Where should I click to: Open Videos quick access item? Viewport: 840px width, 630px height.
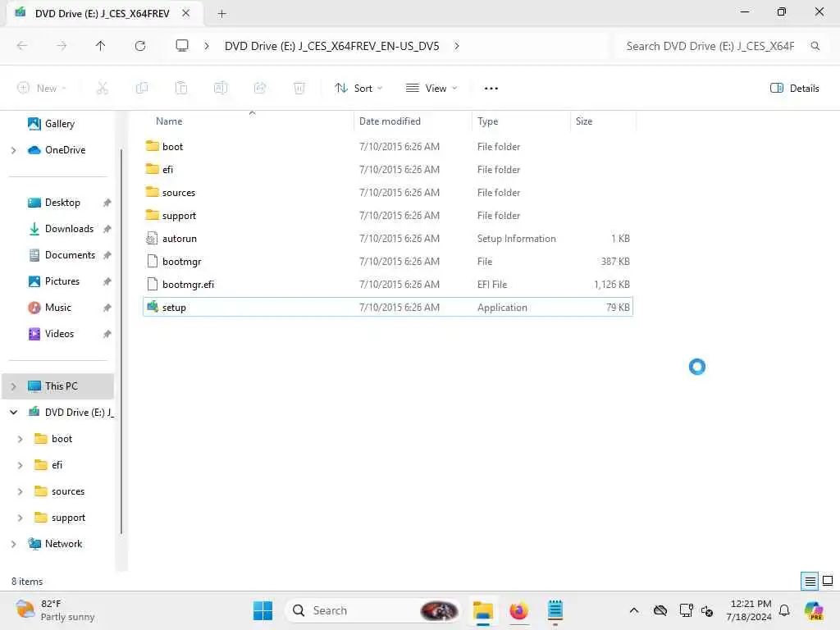point(59,334)
